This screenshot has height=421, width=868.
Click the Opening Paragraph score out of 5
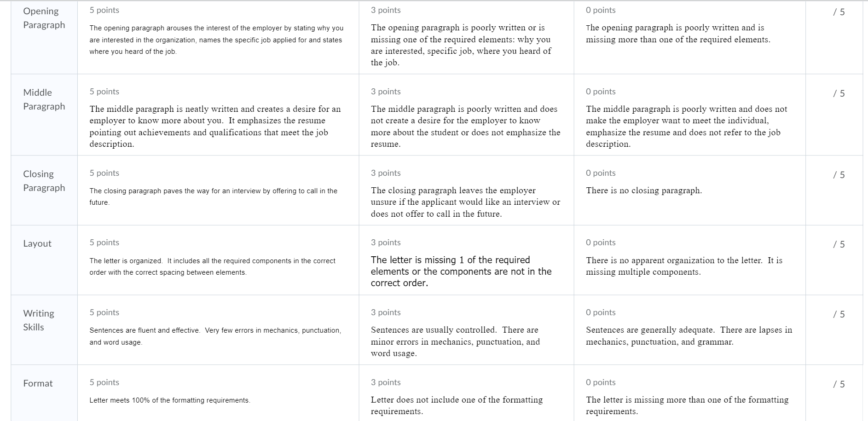pyautogui.click(x=839, y=12)
